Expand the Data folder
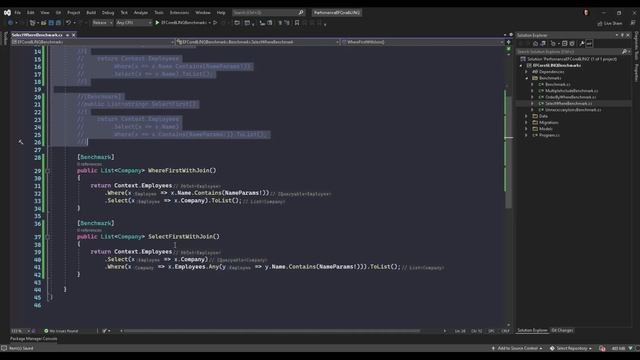 [x=526, y=116]
